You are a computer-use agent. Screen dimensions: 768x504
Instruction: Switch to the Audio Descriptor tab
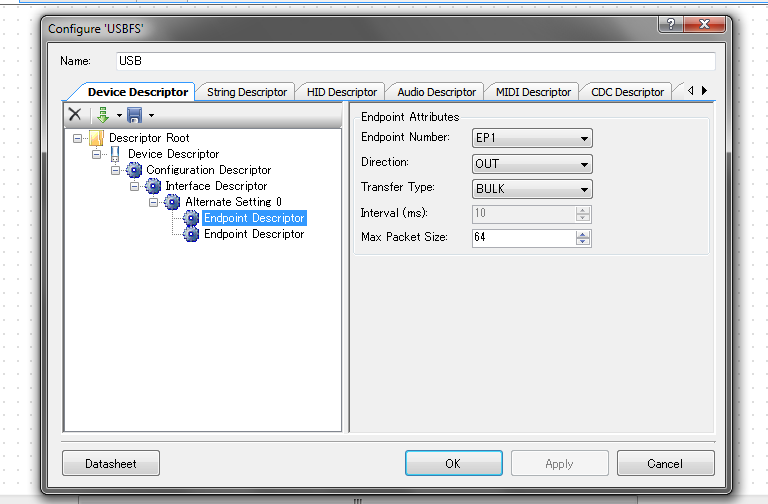[x=436, y=92]
